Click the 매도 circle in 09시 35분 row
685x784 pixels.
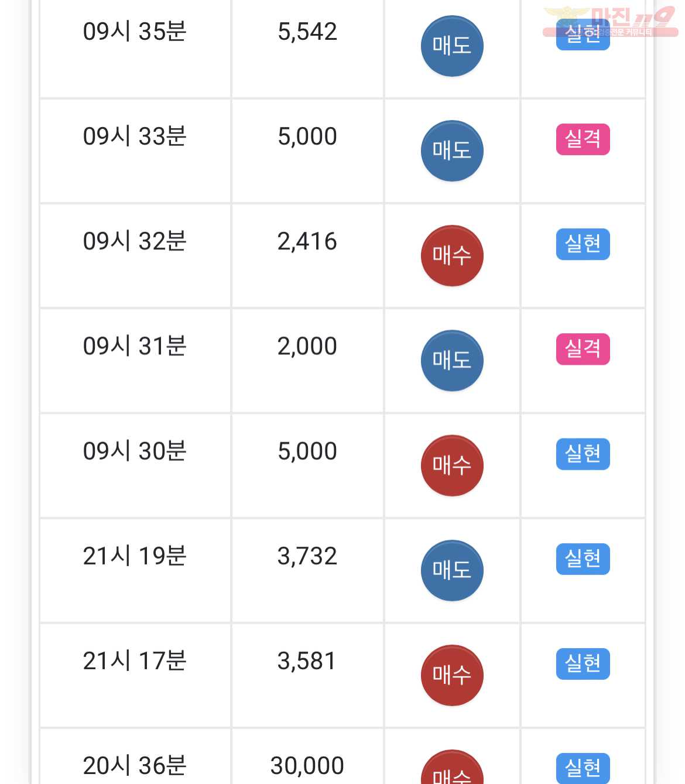452,46
